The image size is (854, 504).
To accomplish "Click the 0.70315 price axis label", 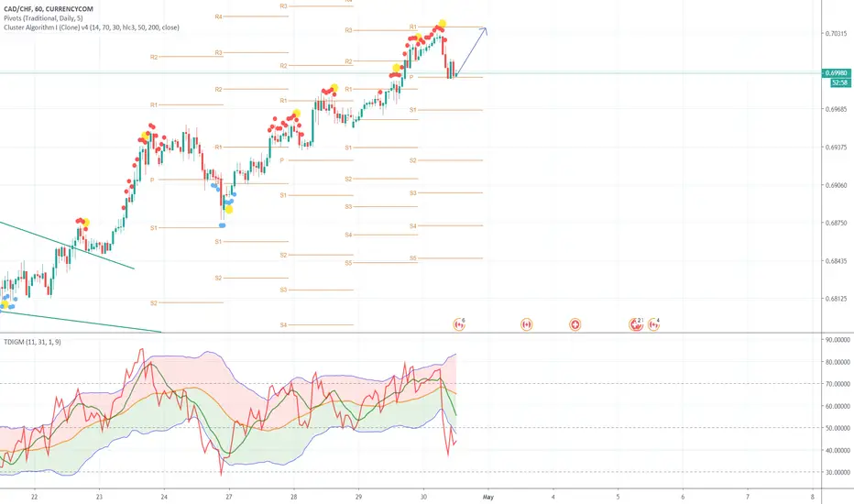I will point(836,33).
